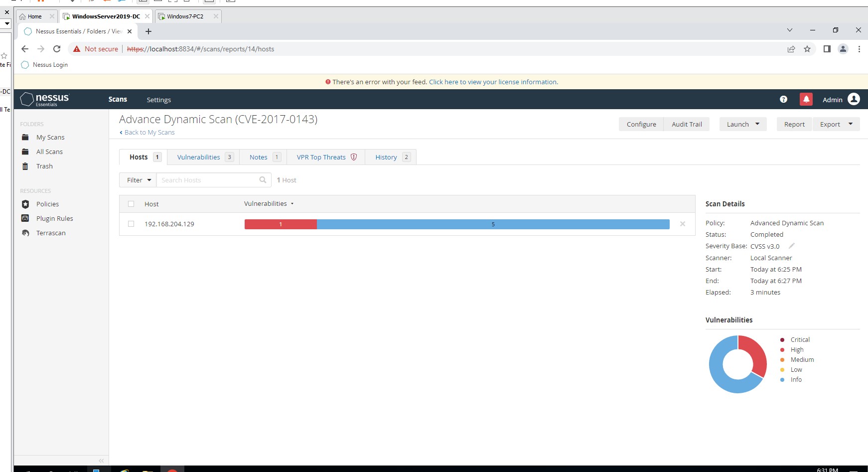Click the VPR Top Threats shield icon
This screenshot has height=472, width=868.
(354, 157)
